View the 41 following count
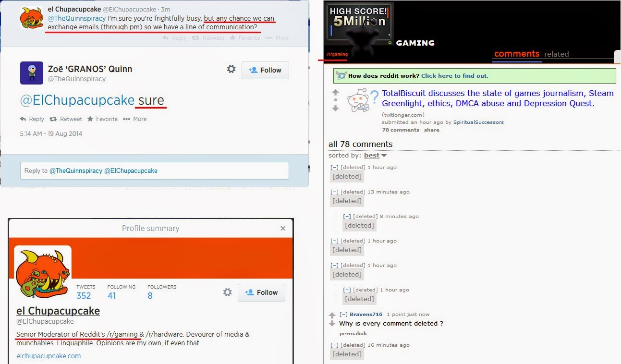 (x=122, y=292)
